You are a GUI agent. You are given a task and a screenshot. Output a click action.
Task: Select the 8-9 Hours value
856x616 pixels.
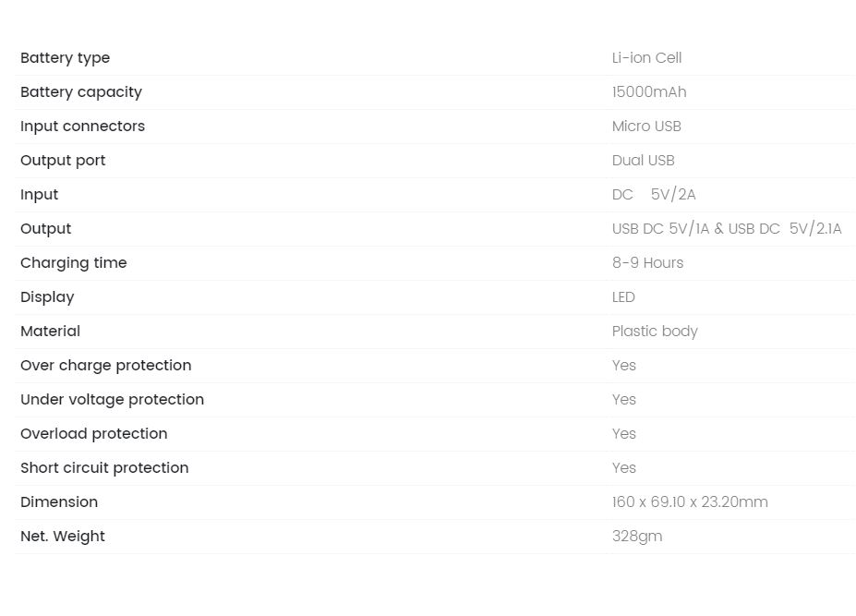[x=647, y=262]
